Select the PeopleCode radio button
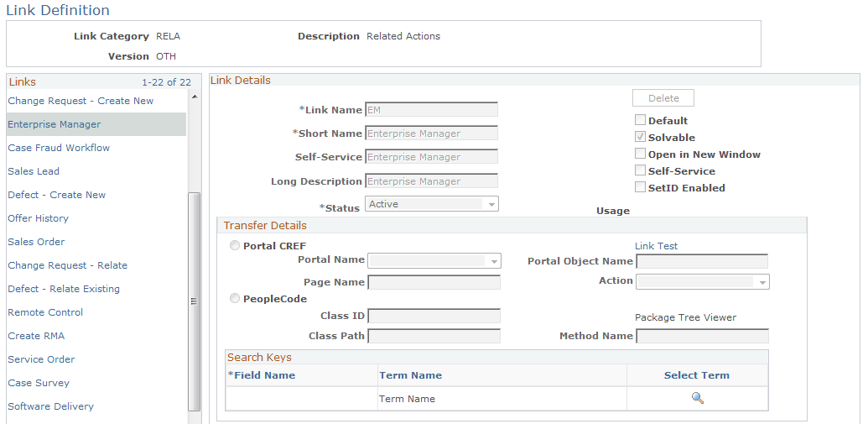Image resolution: width=868 pixels, height=424 pixels. click(235, 298)
